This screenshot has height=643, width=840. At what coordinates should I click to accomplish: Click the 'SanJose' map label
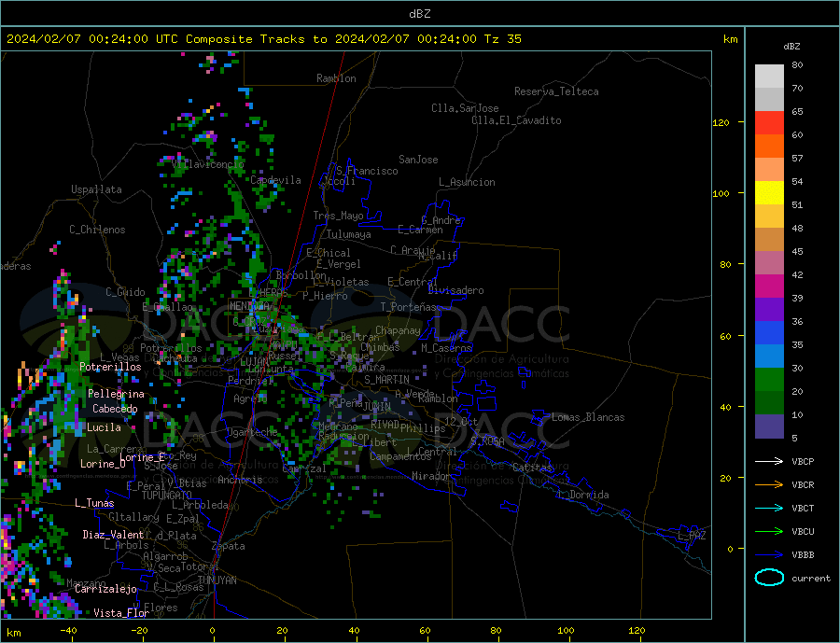418,160
